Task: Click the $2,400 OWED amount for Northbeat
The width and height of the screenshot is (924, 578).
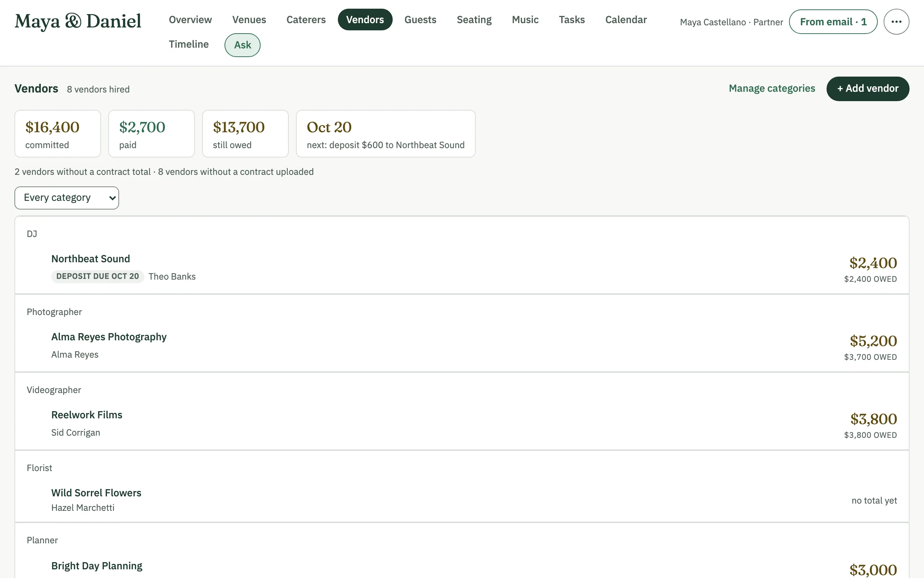Action: coord(870,279)
